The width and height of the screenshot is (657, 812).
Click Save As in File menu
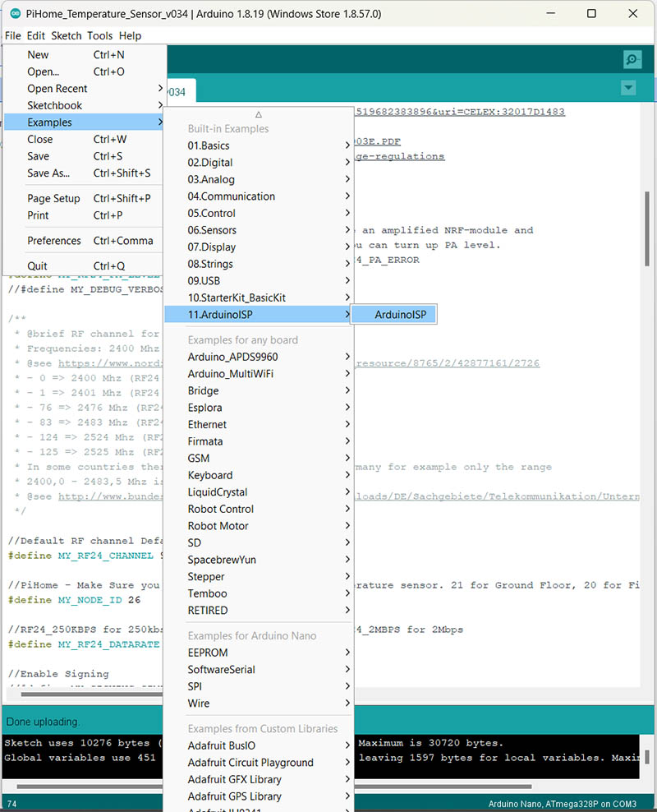(x=48, y=173)
